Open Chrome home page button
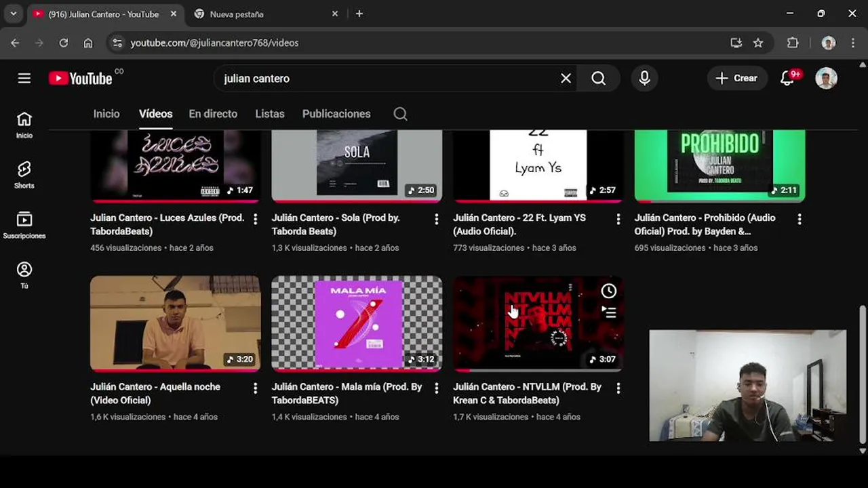This screenshot has width=868, height=488. (88, 43)
